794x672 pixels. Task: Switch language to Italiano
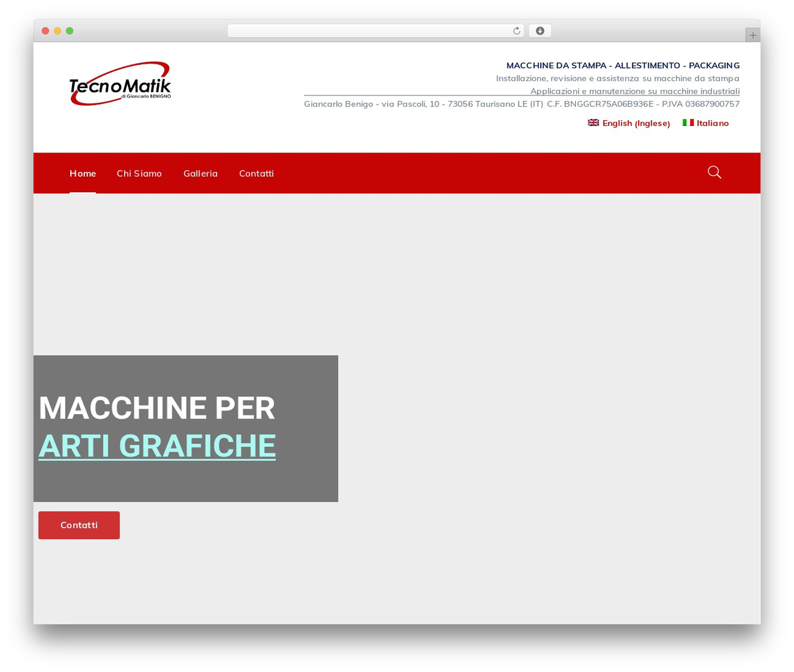pos(712,123)
